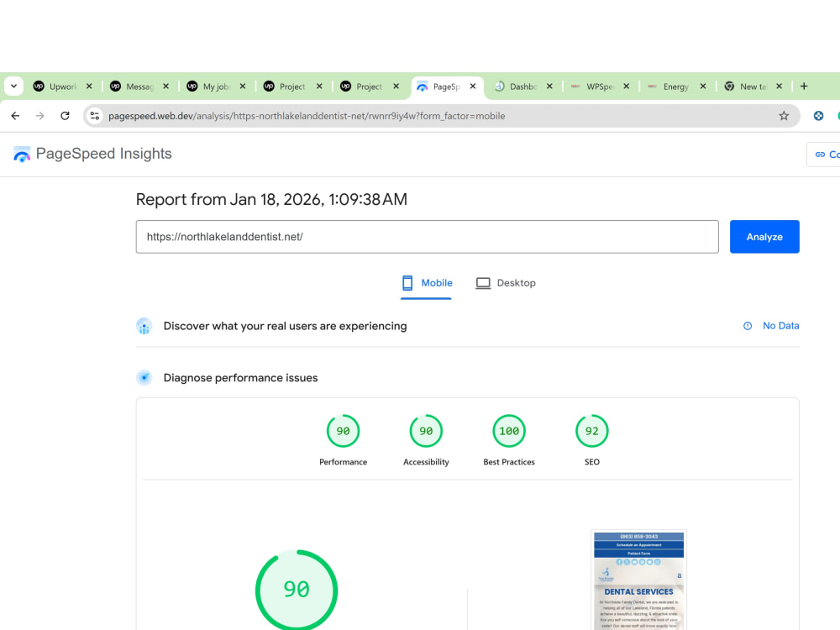This screenshot has height=630, width=840.
Task: Click the Accessibility label under gauge
Action: pyautogui.click(x=426, y=462)
